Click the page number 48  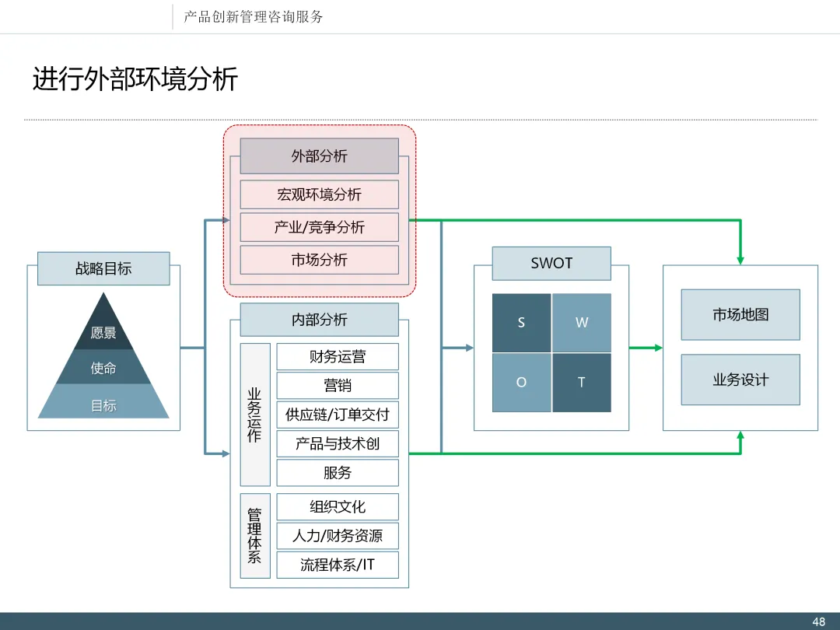tap(818, 621)
